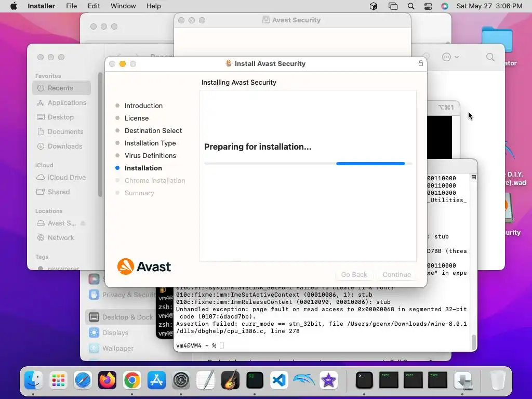The width and height of the screenshot is (532, 399).
Task: Select Recents in Finder sidebar
Action: [62, 88]
